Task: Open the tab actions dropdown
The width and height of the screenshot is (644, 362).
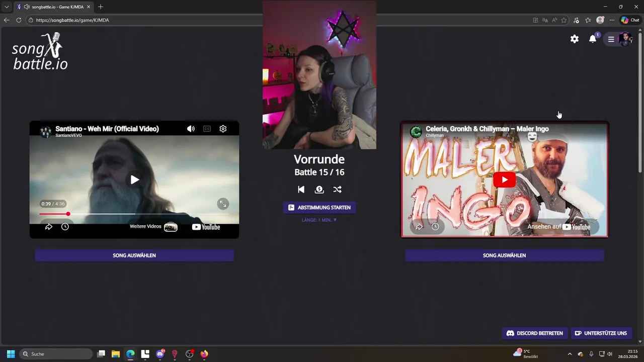Action: 7,7
